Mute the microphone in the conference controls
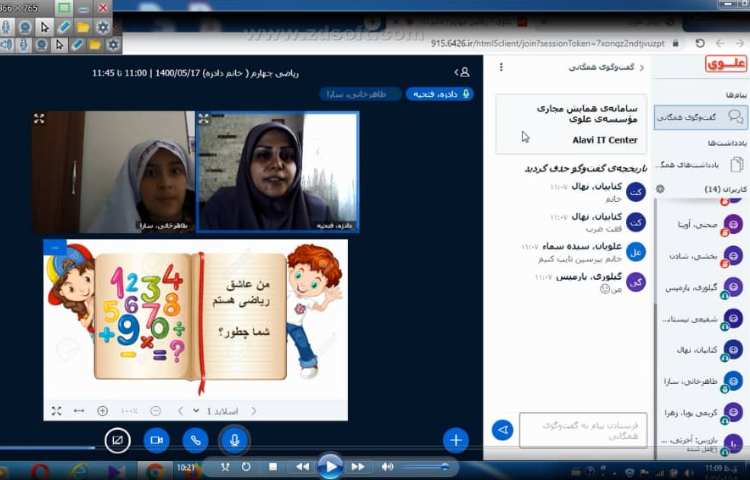Image resolution: width=750 pixels, height=480 pixels. [x=234, y=440]
